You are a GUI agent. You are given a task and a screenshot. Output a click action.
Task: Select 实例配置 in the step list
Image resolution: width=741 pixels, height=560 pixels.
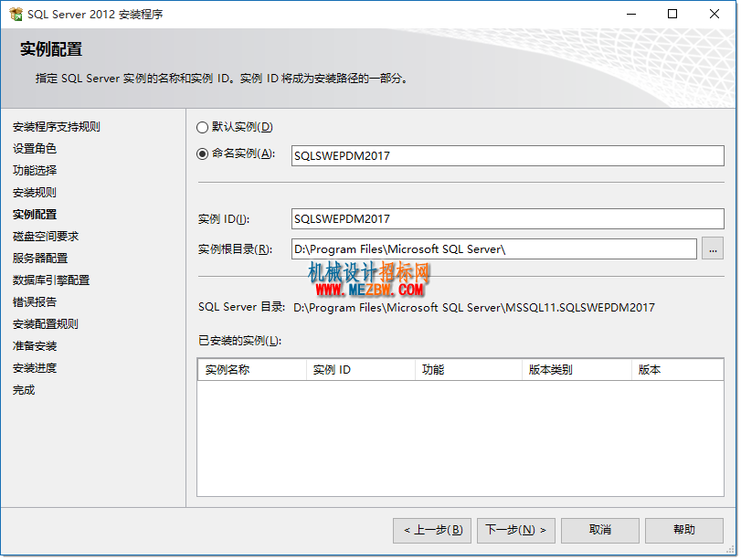35,214
